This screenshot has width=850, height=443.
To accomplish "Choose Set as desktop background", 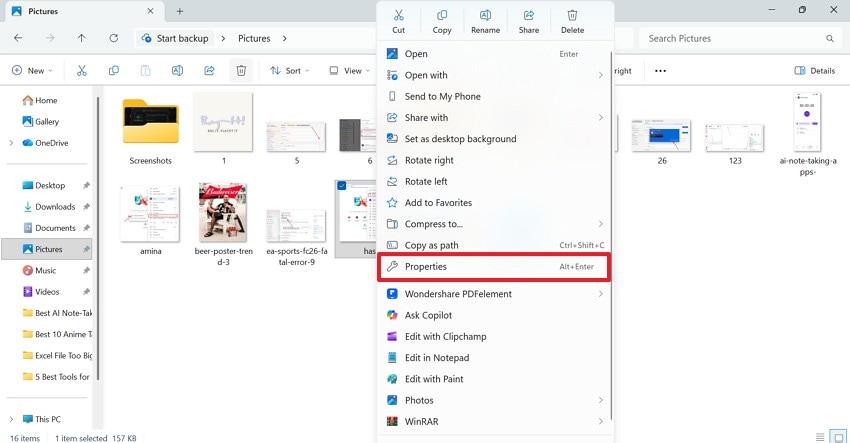I will click(494, 139).
